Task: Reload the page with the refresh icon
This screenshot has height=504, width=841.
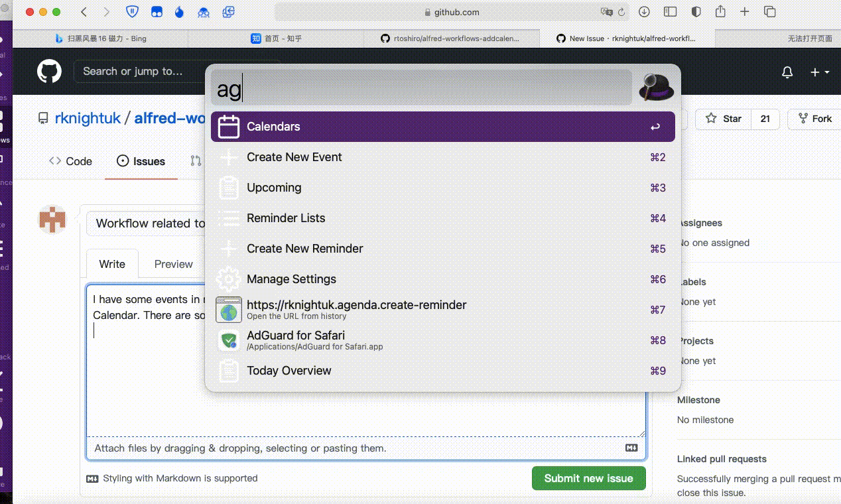Action: (x=621, y=12)
